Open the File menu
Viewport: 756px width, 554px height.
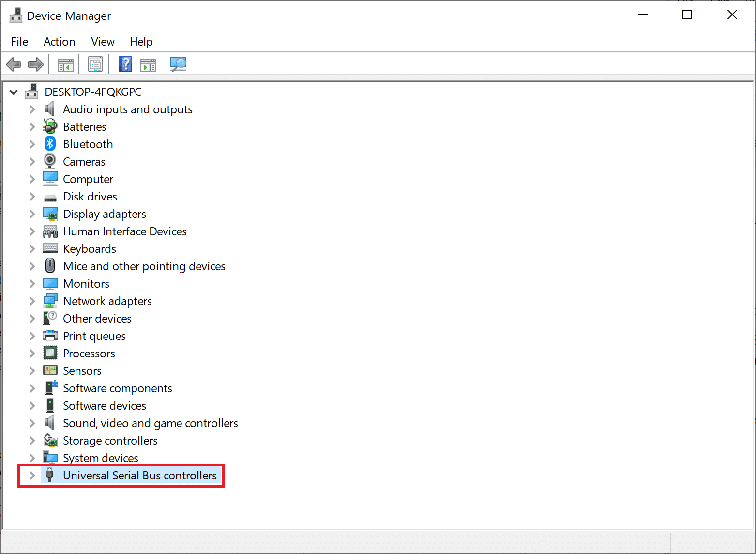(19, 42)
